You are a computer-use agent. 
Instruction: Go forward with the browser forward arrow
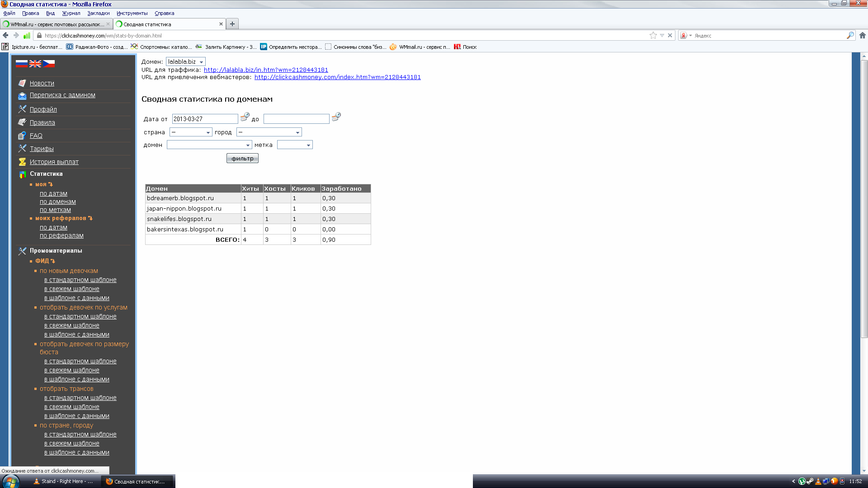(16, 35)
